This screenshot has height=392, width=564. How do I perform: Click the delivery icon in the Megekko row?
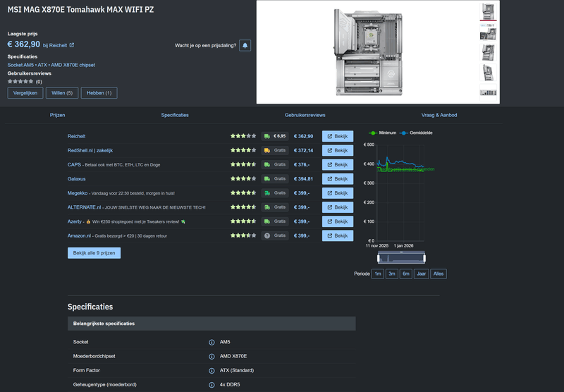click(267, 193)
